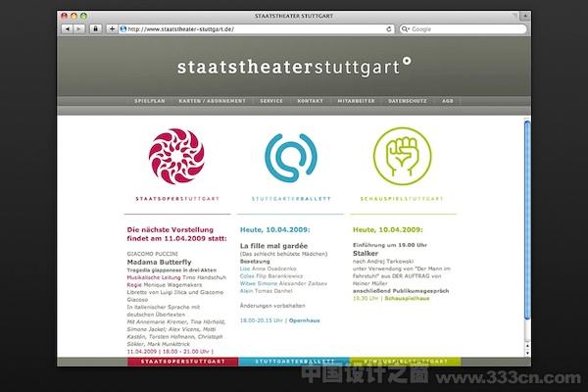Click the browser back arrow button
This screenshot has height=392, width=588.
point(67,28)
